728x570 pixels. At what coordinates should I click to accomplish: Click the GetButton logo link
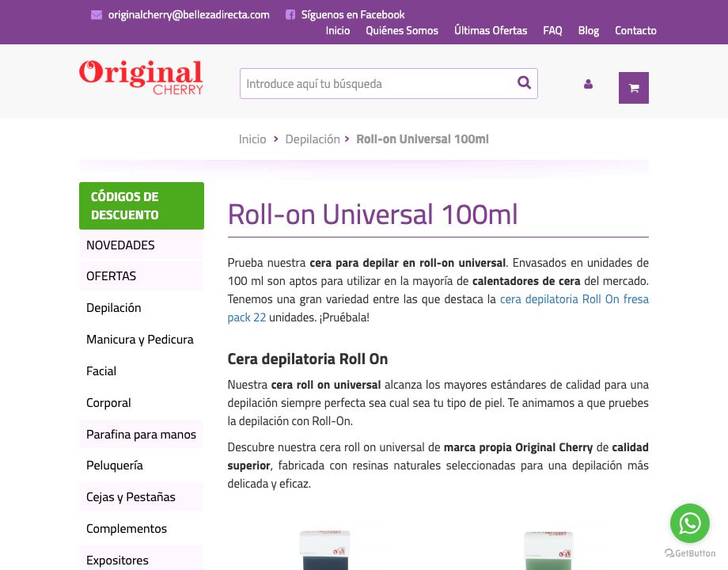[690, 553]
